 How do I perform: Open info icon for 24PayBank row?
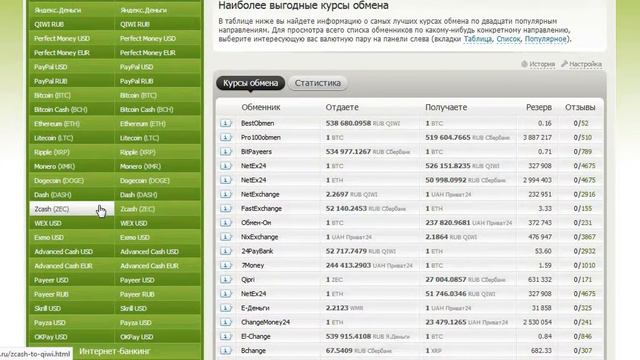[226, 251]
